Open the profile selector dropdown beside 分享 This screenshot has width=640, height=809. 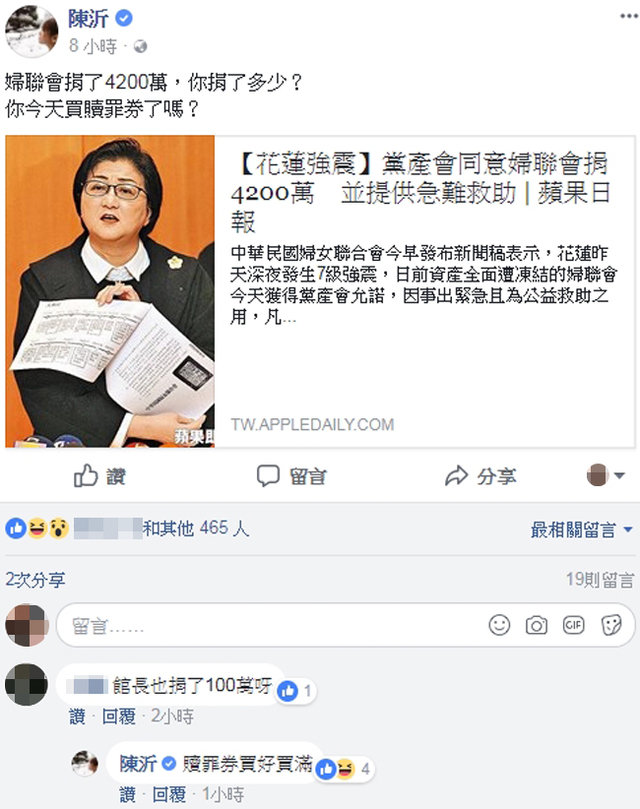[606, 475]
